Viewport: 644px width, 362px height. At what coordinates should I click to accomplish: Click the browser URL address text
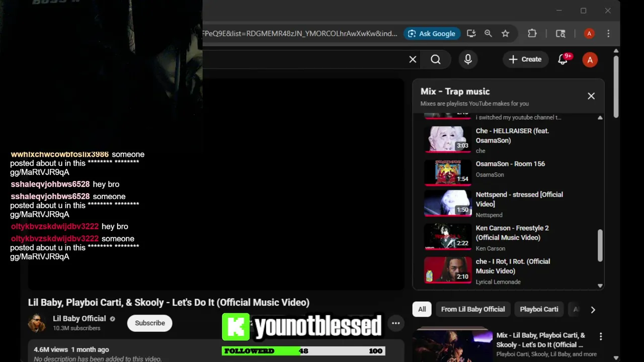(300, 34)
